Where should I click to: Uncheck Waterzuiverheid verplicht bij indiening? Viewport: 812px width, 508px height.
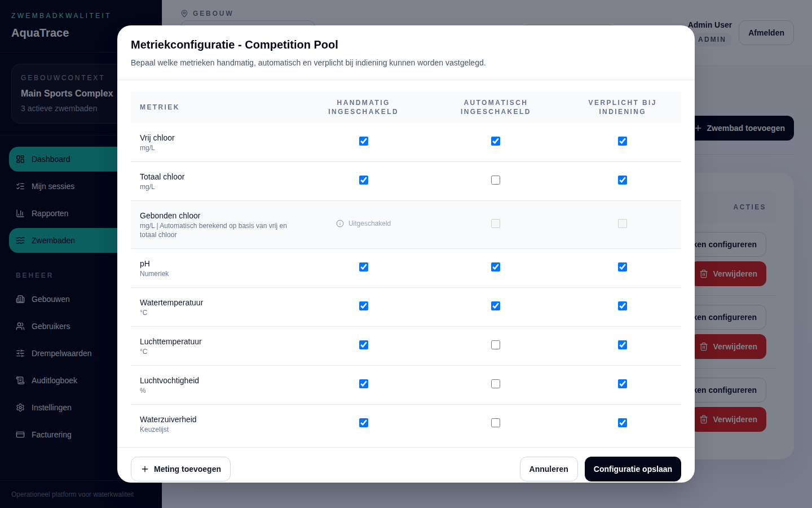(x=623, y=423)
